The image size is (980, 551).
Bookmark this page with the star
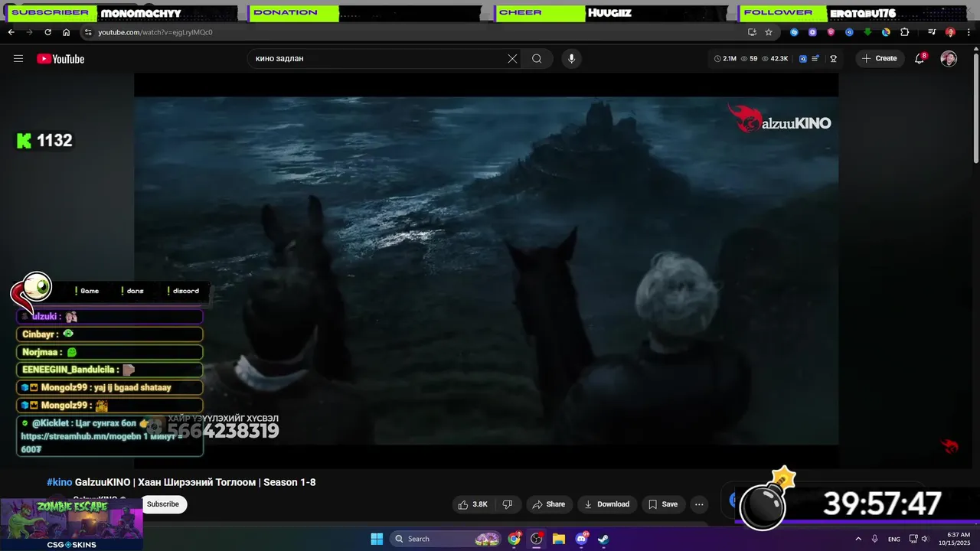tap(769, 32)
